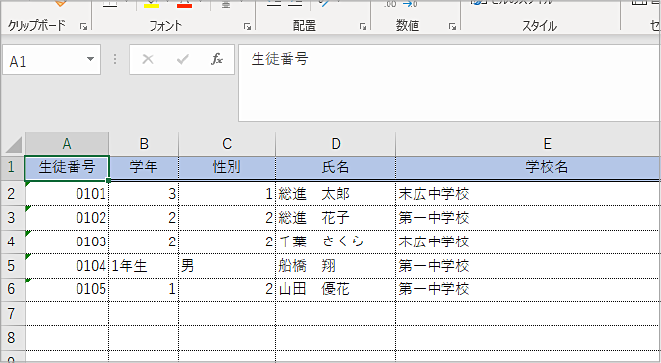Open the Font group dialog launcher
Viewport: 661px width, 363px height.
coord(247,27)
